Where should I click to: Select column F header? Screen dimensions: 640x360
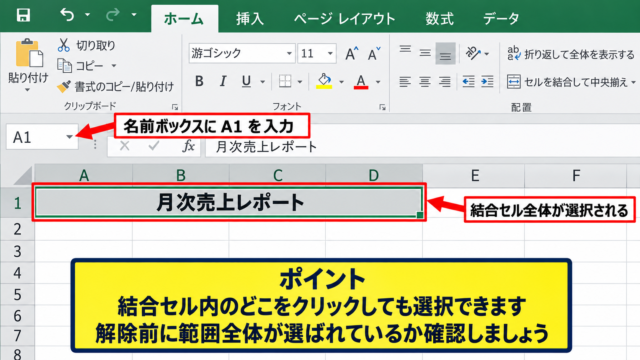coord(576,176)
